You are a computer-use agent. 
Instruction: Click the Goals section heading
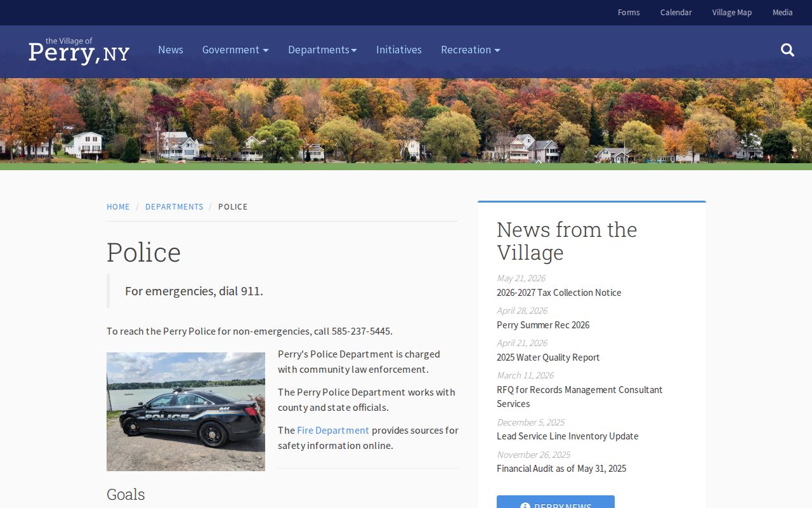coord(126,495)
